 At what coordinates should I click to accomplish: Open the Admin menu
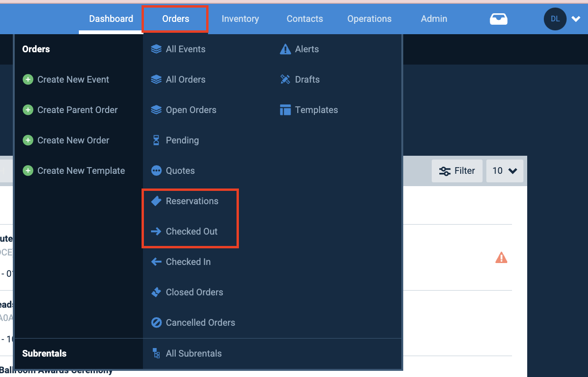[434, 19]
